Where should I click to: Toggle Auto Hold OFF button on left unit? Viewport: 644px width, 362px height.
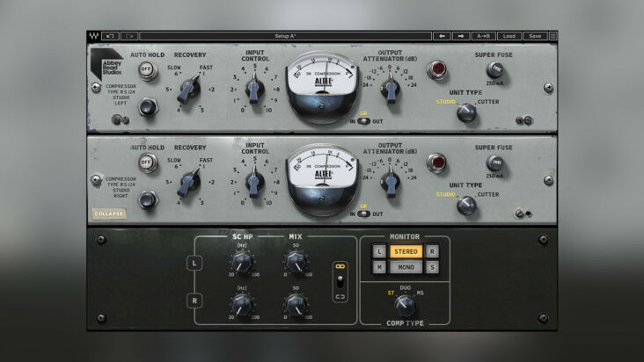[x=147, y=69]
